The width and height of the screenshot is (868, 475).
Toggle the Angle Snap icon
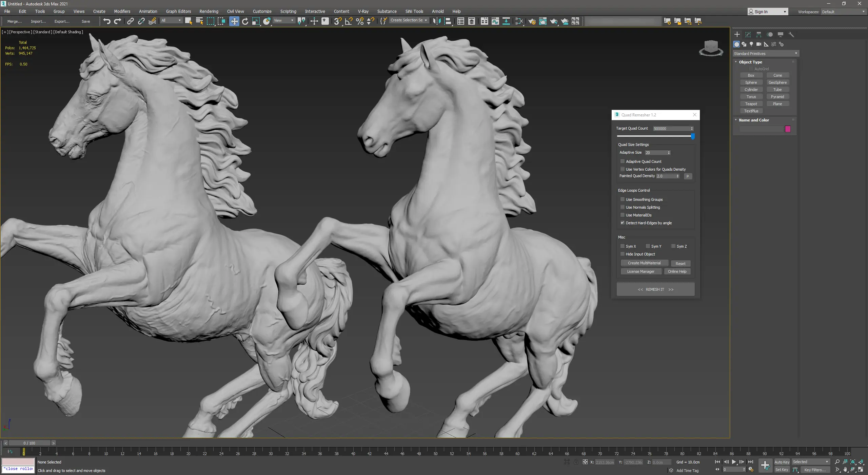coord(349,21)
